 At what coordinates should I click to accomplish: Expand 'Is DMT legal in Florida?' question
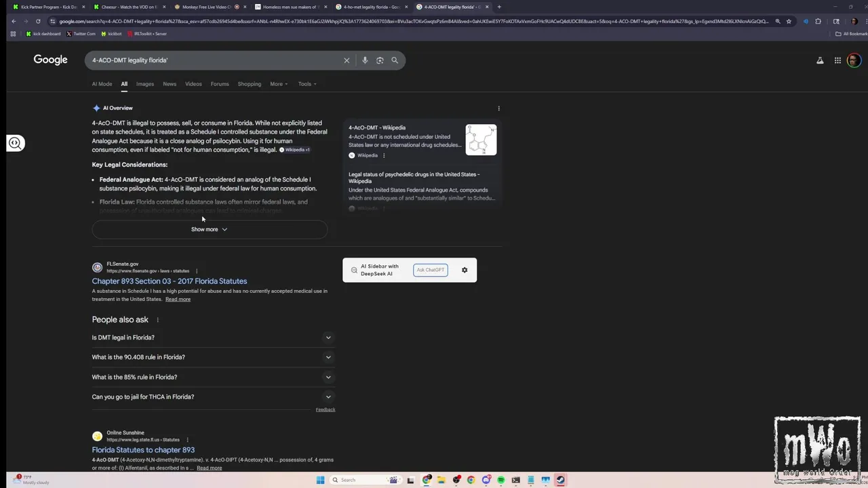[x=214, y=338]
